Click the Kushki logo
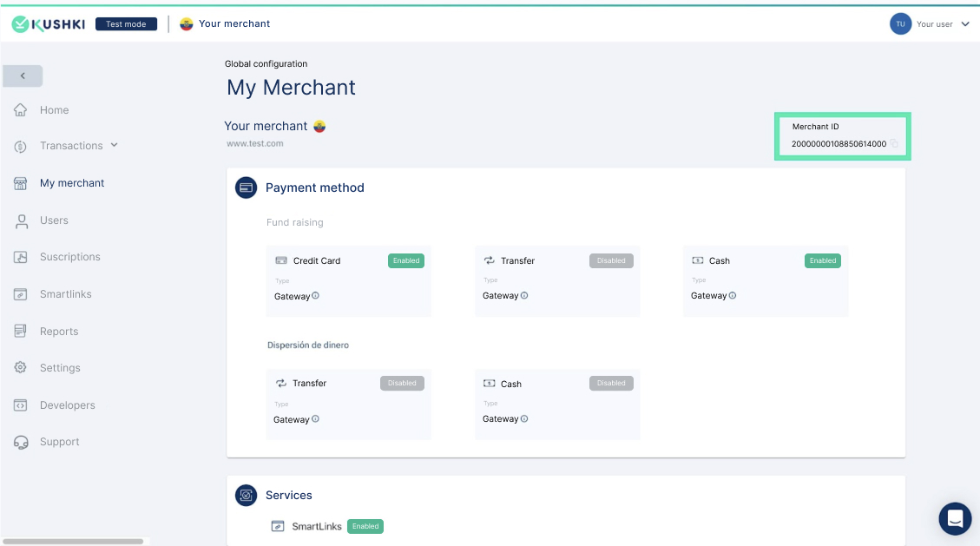This screenshot has height=546, width=980. pyautogui.click(x=49, y=24)
